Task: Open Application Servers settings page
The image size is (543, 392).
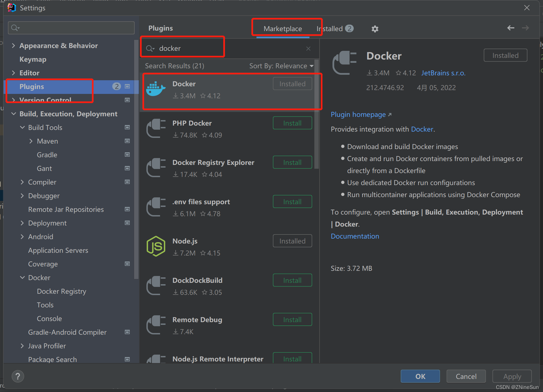Action: click(58, 250)
